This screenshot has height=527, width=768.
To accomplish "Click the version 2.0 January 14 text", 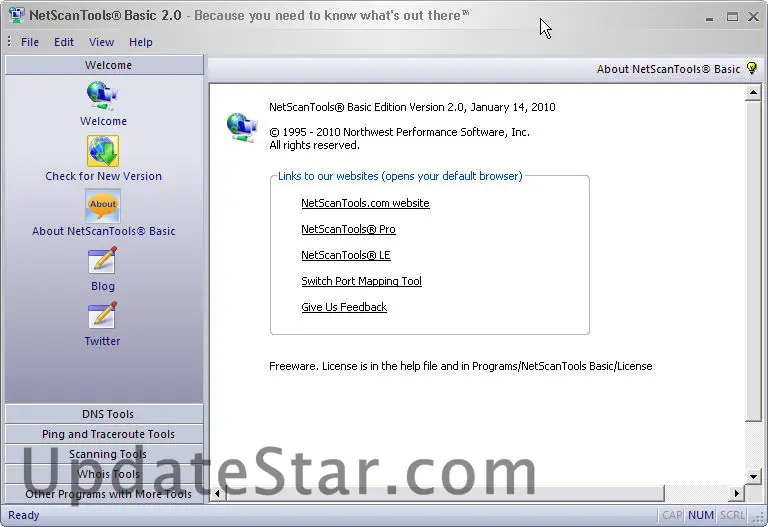I will [x=412, y=107].
